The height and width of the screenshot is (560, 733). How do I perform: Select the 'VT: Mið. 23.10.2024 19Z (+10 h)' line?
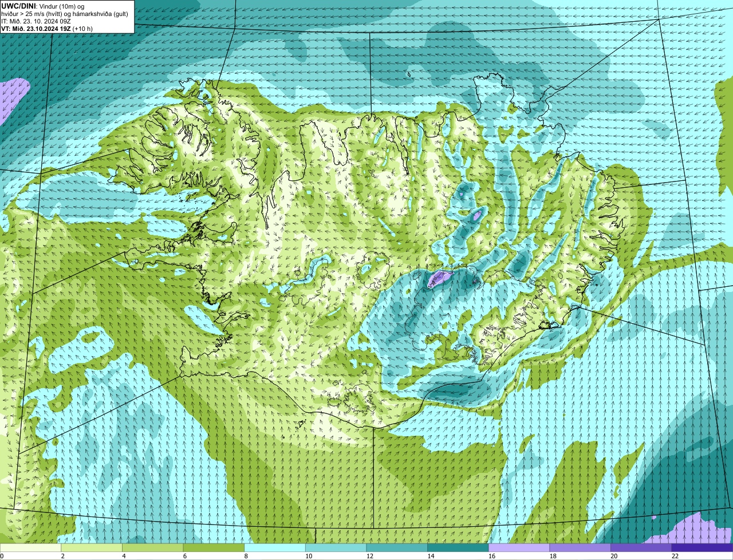(x=47, y=28)
